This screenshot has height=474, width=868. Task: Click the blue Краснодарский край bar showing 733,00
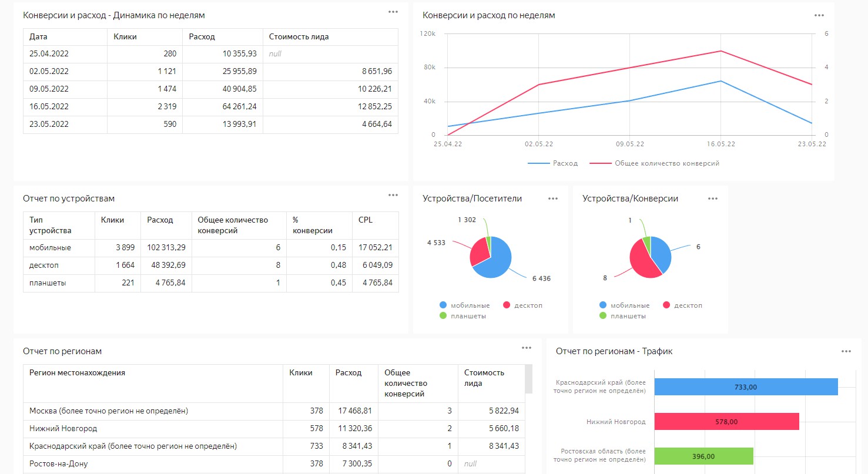click(x=746, y=386)
